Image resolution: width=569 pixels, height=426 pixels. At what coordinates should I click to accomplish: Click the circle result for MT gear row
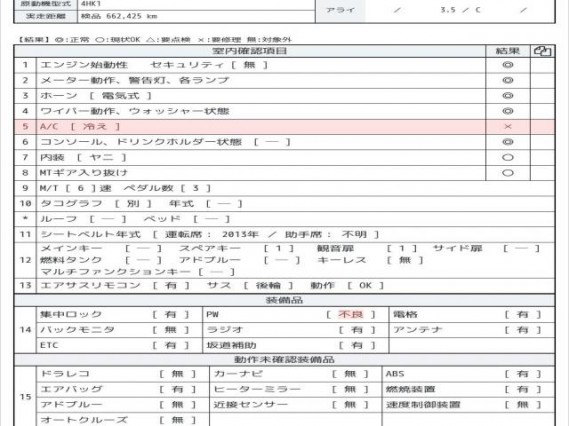508,173
